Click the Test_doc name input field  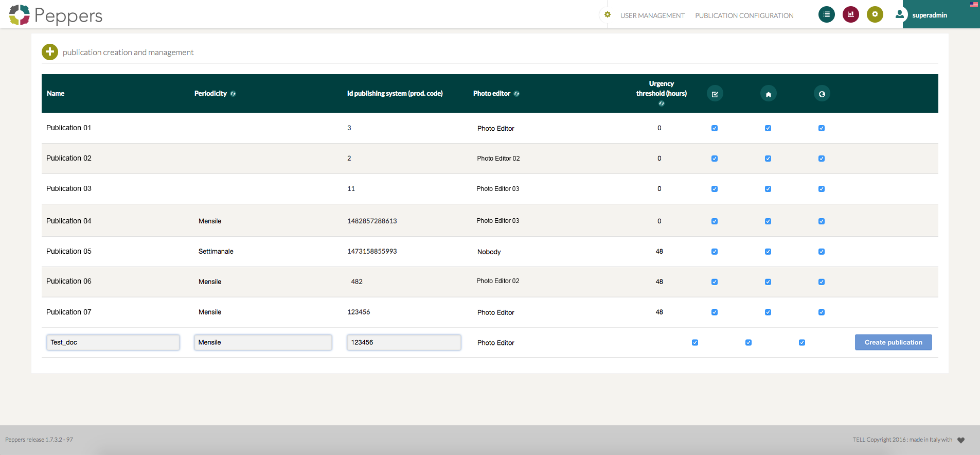tap(113, 343)
